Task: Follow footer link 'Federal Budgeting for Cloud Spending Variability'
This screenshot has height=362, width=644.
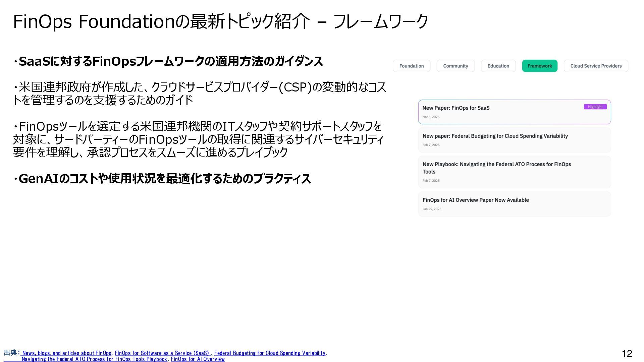Action: point(270,353)
